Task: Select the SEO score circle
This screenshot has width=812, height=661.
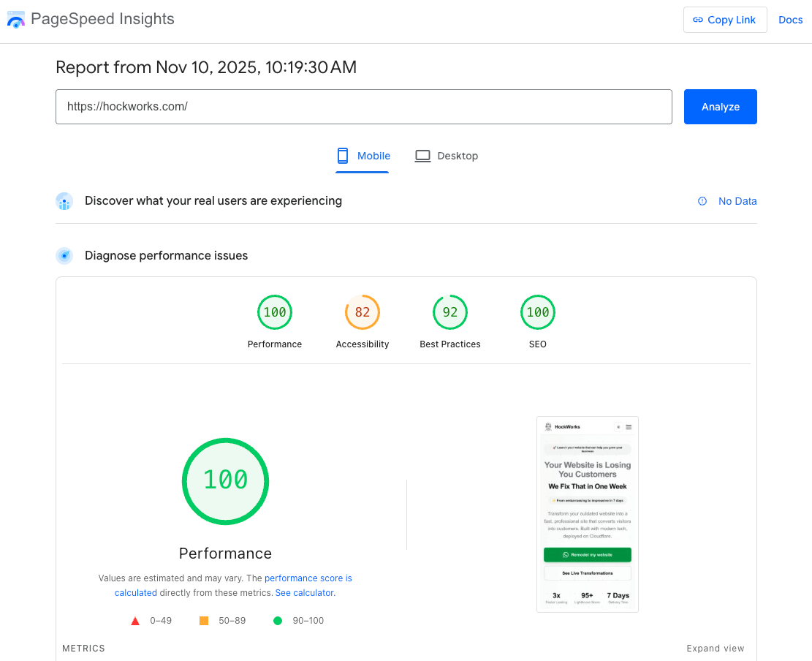Action: (x=538, y=312)
